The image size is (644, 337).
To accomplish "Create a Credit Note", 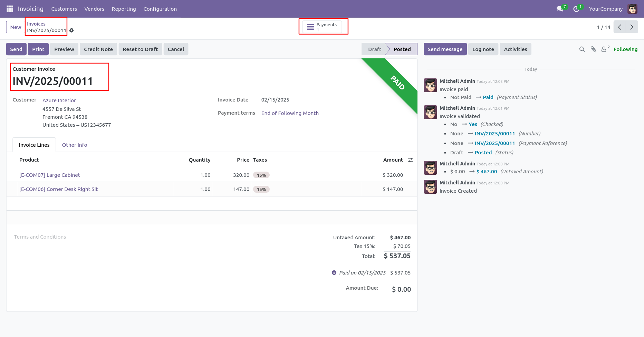I will pos(98,49).
